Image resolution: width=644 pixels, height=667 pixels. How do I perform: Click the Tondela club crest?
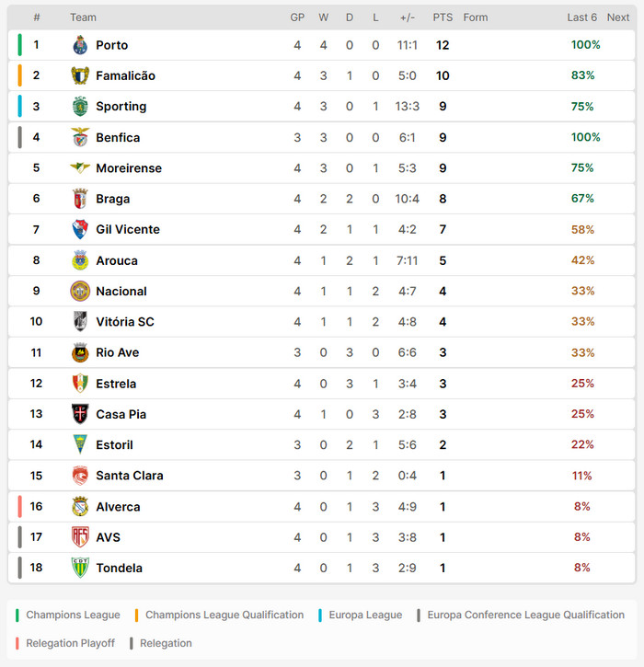(80, 568)
